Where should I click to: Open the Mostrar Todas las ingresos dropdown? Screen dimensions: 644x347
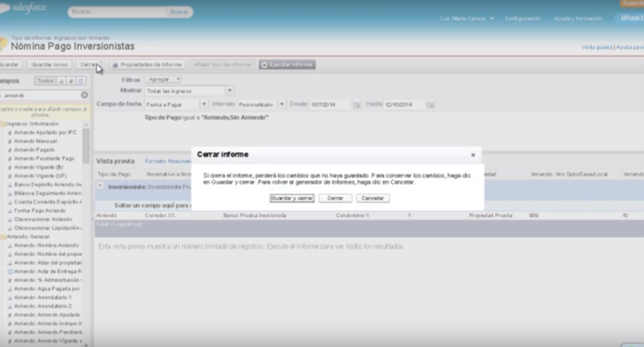(189, 91)
